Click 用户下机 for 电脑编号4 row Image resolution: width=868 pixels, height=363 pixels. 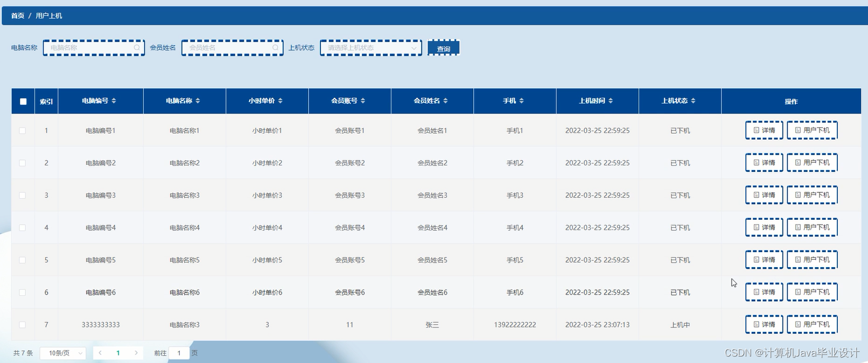click(812, 227)
